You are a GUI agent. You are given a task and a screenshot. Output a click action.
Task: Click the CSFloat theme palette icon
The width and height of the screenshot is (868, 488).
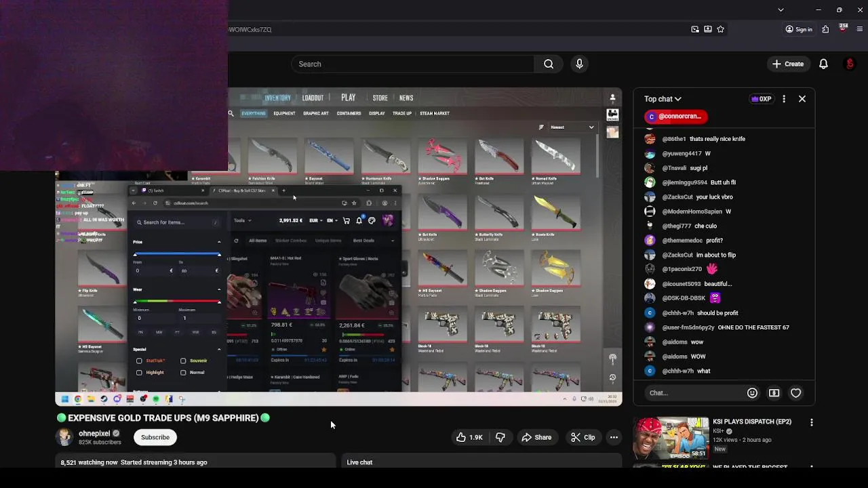pos(372,220)
